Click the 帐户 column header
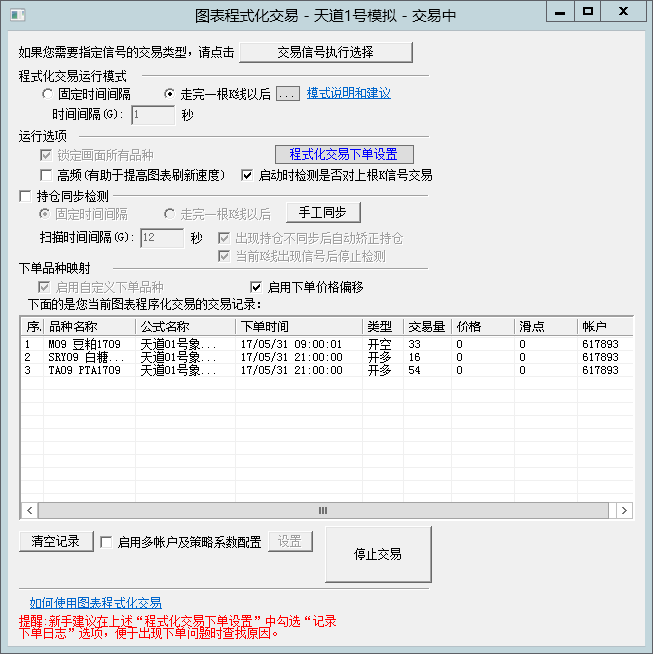The image size is (653, 654). (x=605, y=326)
